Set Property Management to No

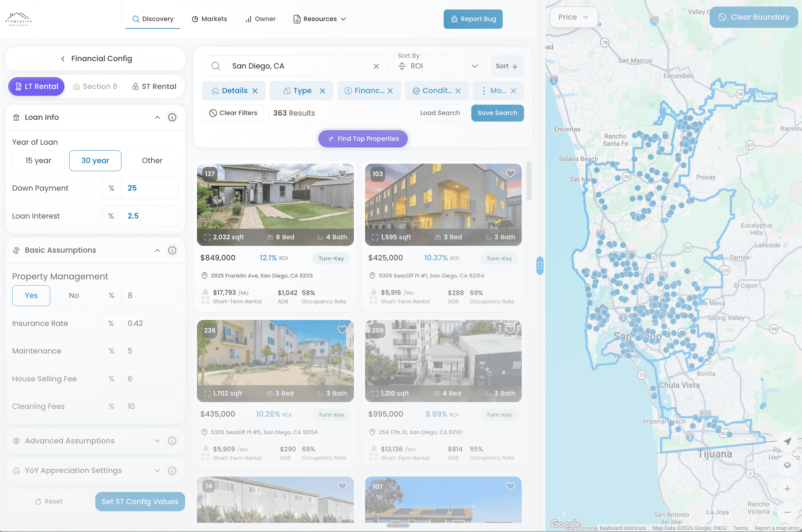click(74, 295)
